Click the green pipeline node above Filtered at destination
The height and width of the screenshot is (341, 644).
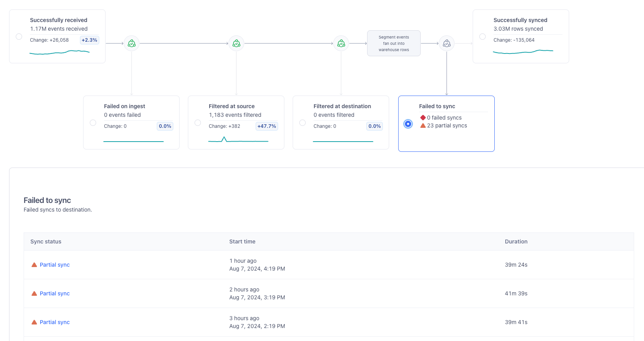click(x=341, y=43)
